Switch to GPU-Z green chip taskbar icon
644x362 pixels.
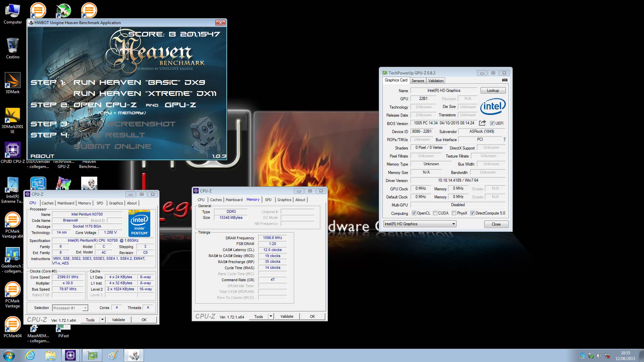point(92,355)
